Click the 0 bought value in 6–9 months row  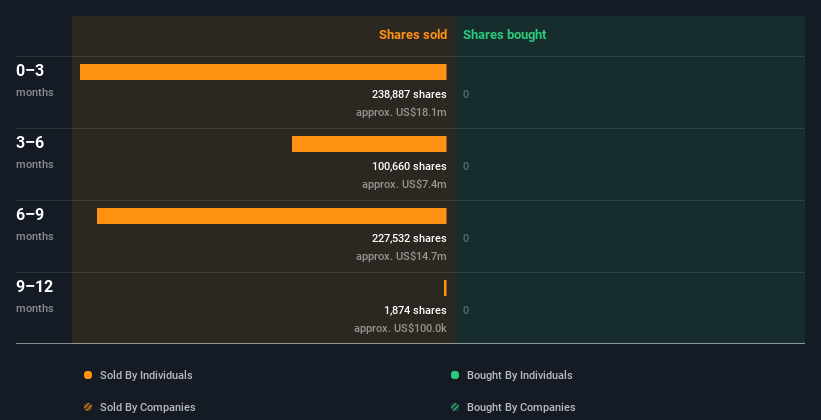[x=466, y=238]
